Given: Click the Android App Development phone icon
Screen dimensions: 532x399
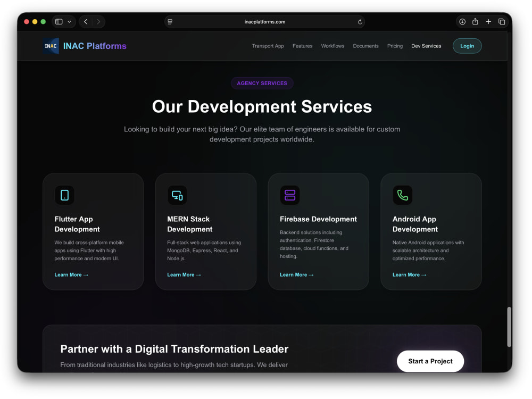Looking at the screenshot, I should (x=402, y=195).
